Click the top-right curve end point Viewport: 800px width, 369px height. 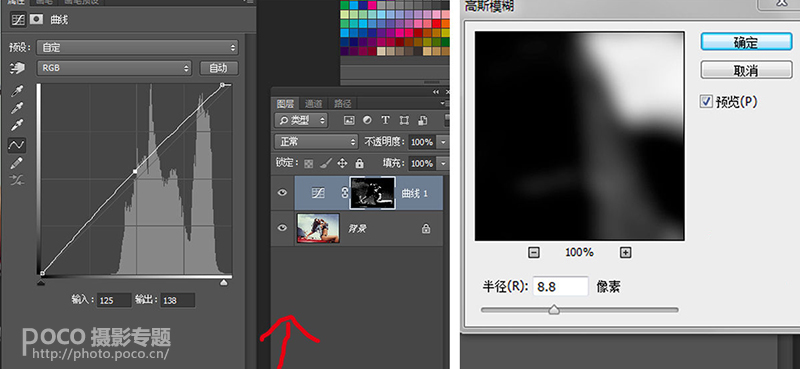(222, 85)
